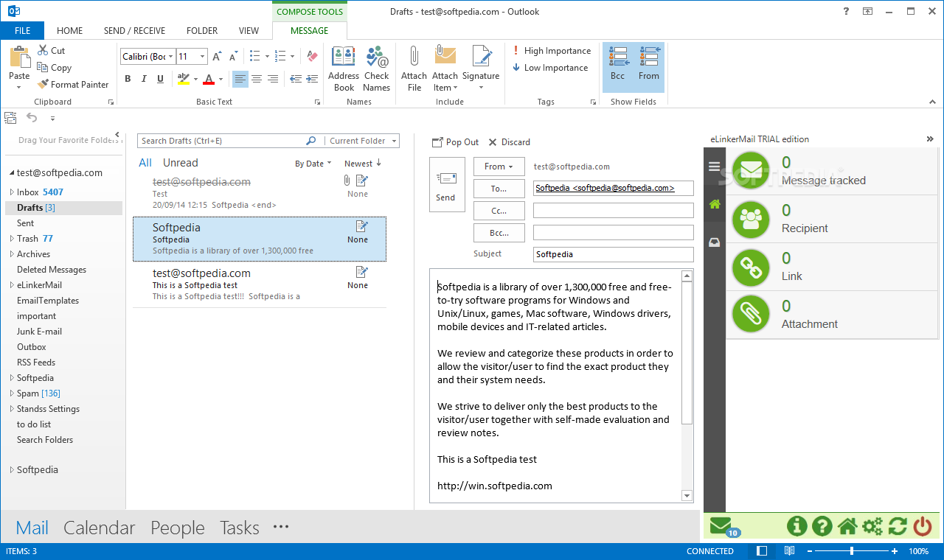This screenshot has width=944, height=560.
Task: Apply yellow text highlight color
Action: (184, 79)
